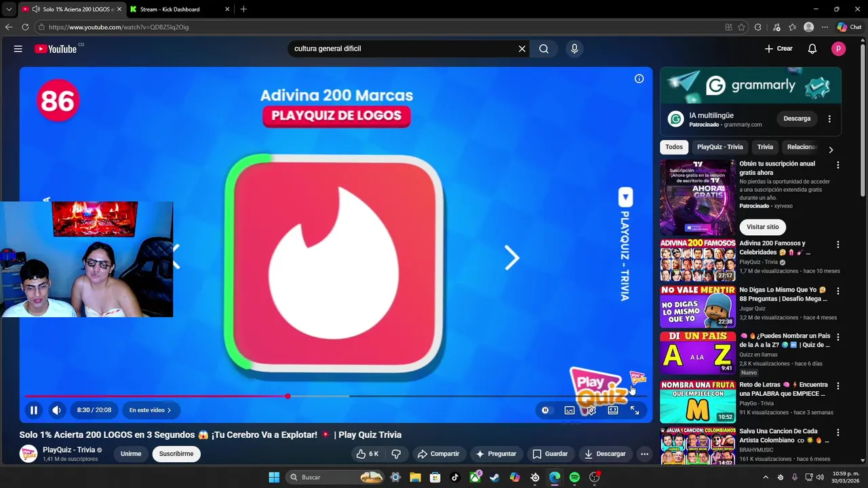Open the Copilot Chat button
The image size is (868, 488).
point(849,27)
